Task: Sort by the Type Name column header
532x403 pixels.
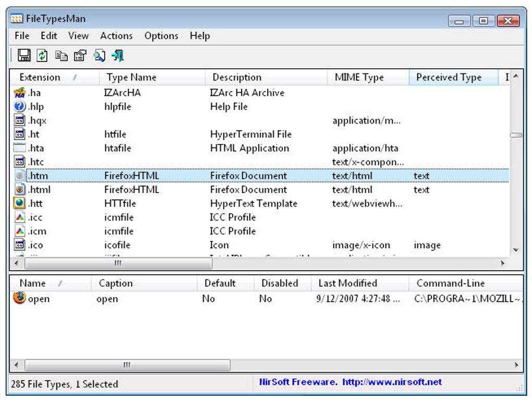Action: (x=152, y=77)
